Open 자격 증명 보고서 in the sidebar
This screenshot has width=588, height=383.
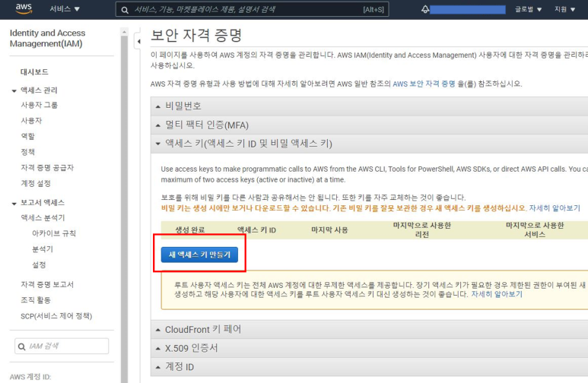47,284
